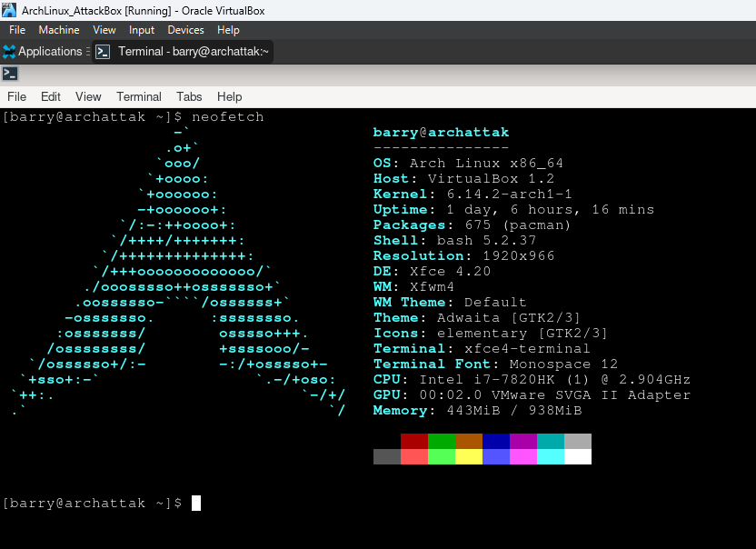Click the "DE: Xfce 4.20" line

pos(432,271)
